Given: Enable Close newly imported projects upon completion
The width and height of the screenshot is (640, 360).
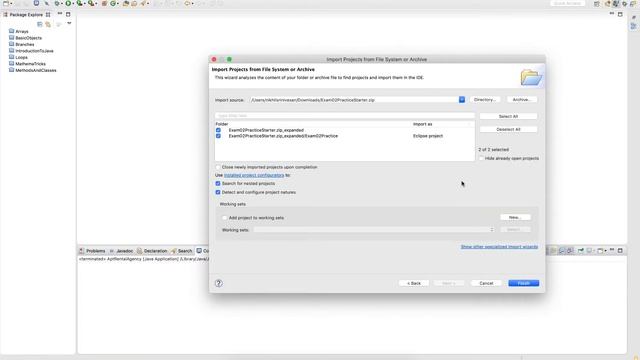Looking at the screenshot, I should pos(218,167).
